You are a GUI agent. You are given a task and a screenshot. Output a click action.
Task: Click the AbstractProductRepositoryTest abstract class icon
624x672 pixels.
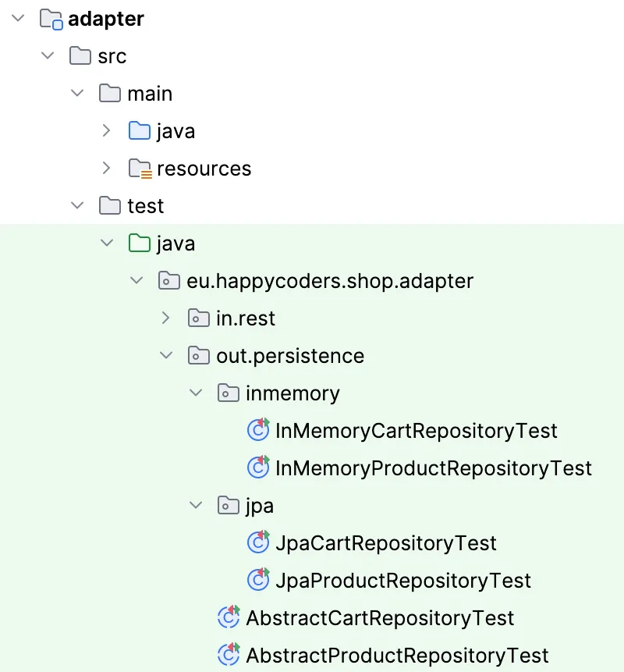tap(229, 654)
